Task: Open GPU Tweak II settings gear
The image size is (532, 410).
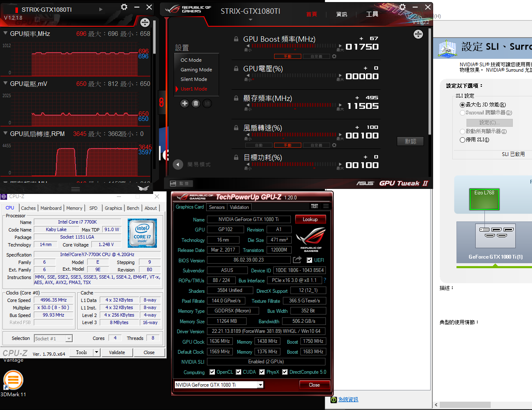Action: point(402,7)
